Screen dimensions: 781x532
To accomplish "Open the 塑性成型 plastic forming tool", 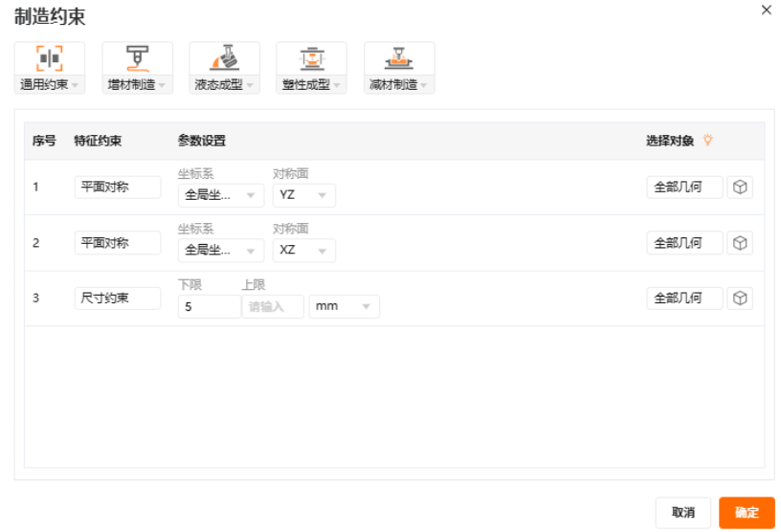I will (311, 68).
